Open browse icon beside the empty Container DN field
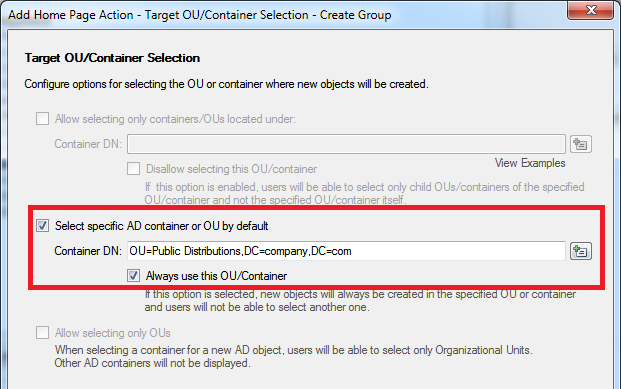This screenshot has height=389, width=621. (581, 144)
